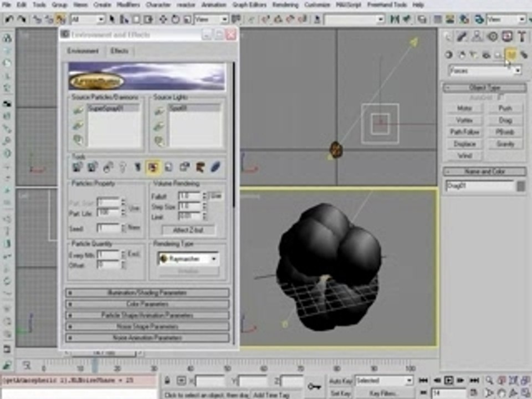The height and width of the screenshot is (399, 532).
Task: Toggle the Window/Crossing selection button
Action: click(x=149, y=19)
